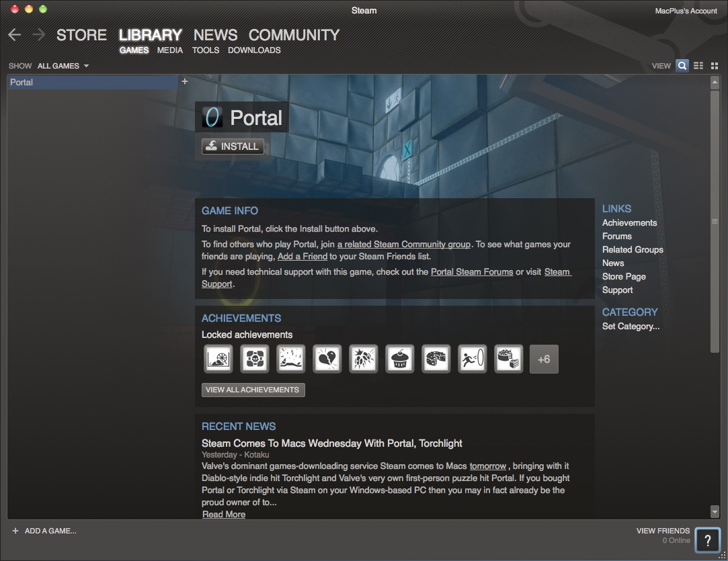The image size is (728, 561).
Task: Switch to grid view mode
Action: click(x=715, y=66)
